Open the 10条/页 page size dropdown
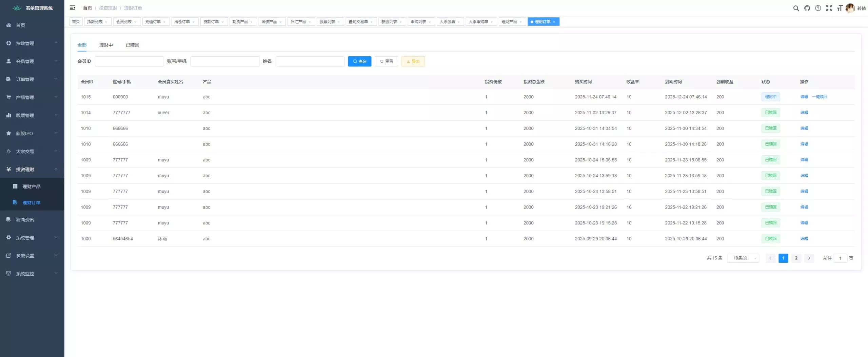Viewport: 868px width, 357px height. tap(743, 258)
